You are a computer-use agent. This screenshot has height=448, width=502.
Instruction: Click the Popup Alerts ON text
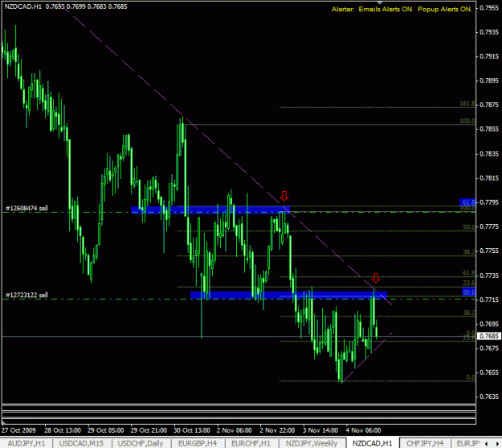tap(445, 10)
